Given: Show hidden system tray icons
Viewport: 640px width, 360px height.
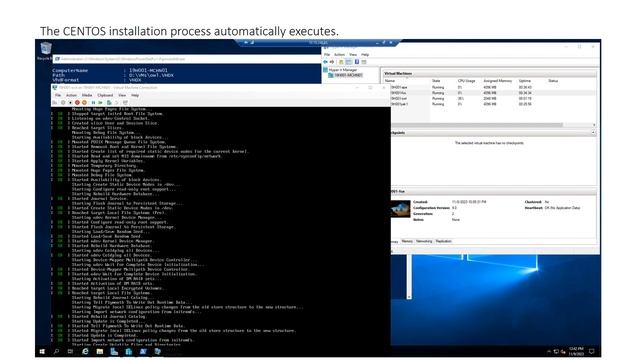Looking at the screenshot, I should point(549,351).
